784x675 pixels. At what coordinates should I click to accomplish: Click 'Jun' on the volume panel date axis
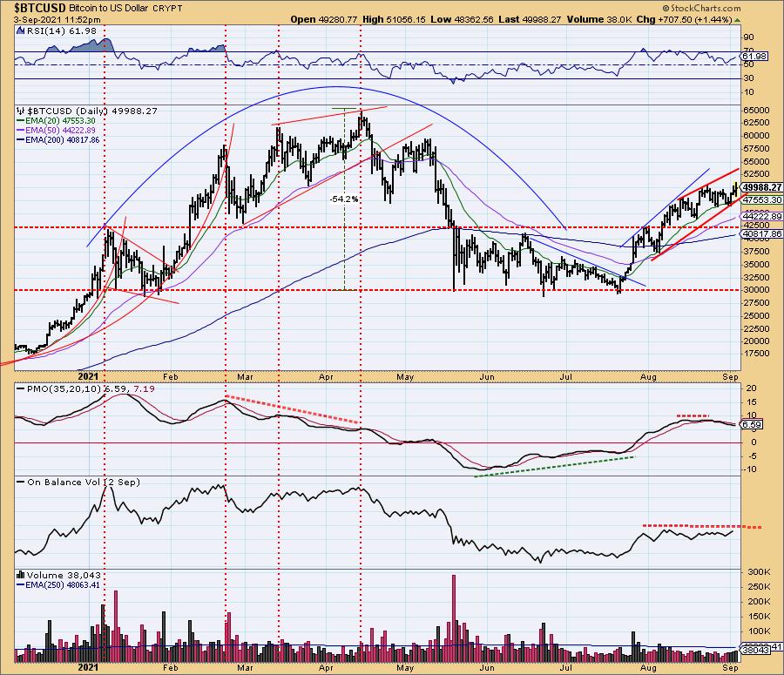[486, 667]
